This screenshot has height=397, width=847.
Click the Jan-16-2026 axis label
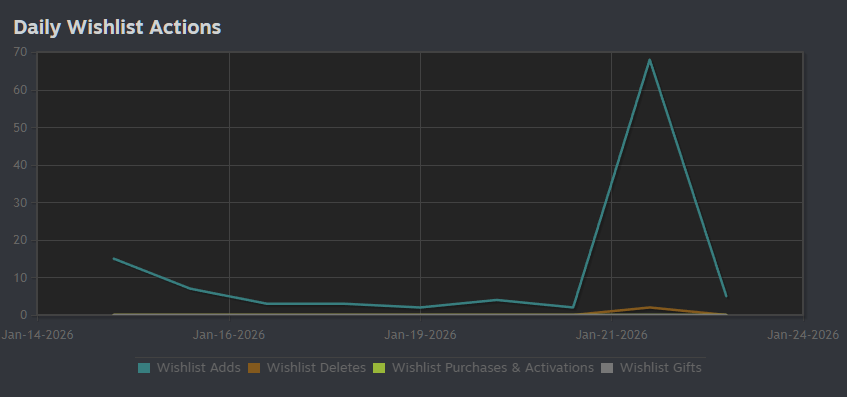229,335
